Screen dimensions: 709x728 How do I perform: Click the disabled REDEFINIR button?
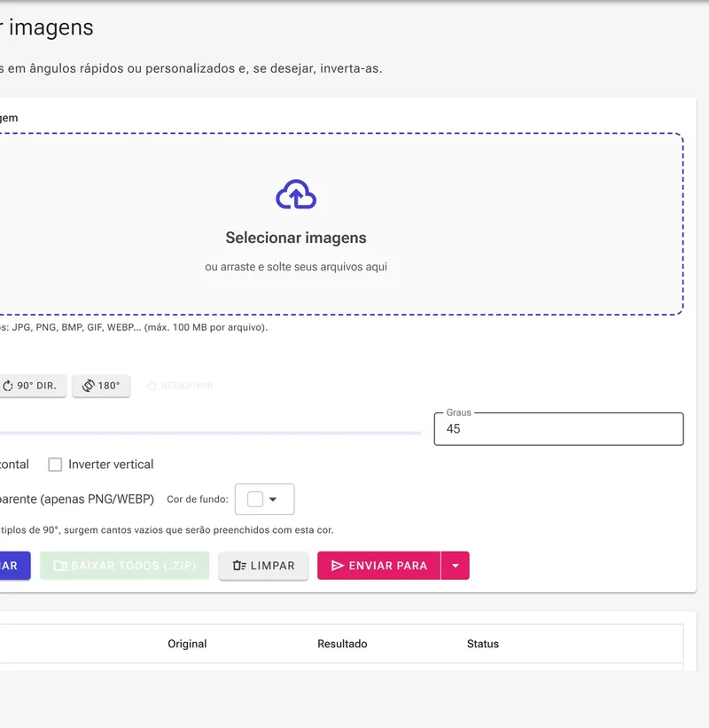coord(181,386)
